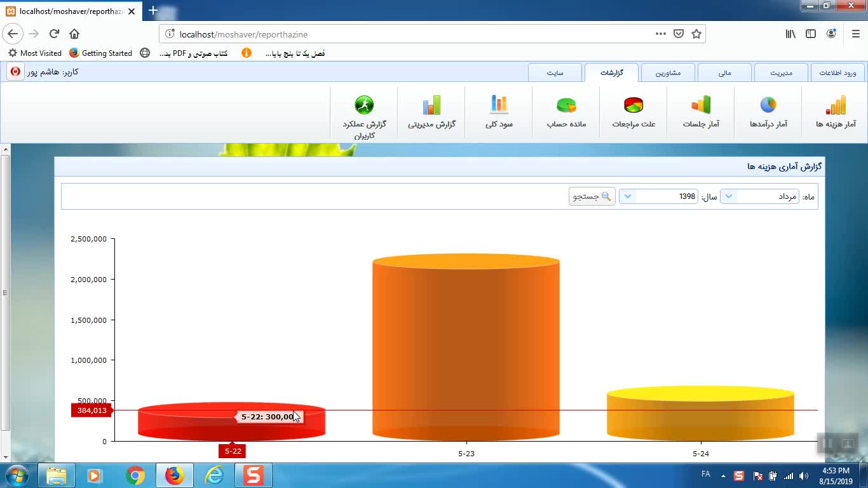Launch Google Chrome from the taskbar

135,475
